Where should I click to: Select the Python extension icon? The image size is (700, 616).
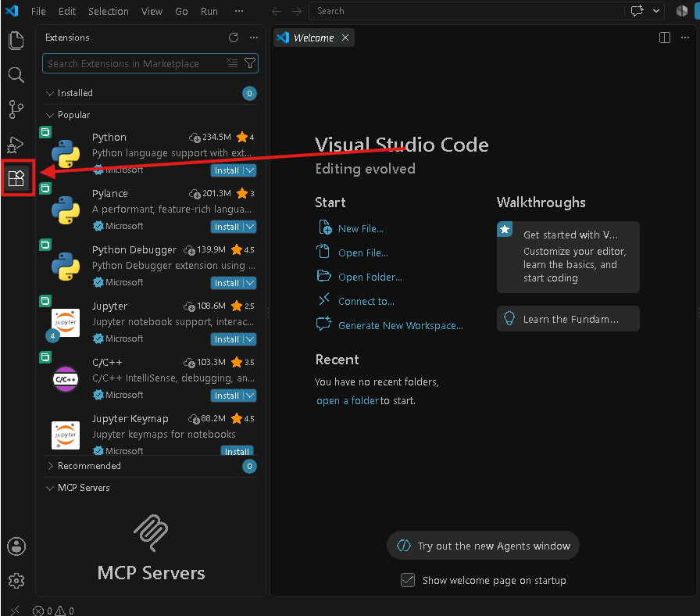coord(66,154)
